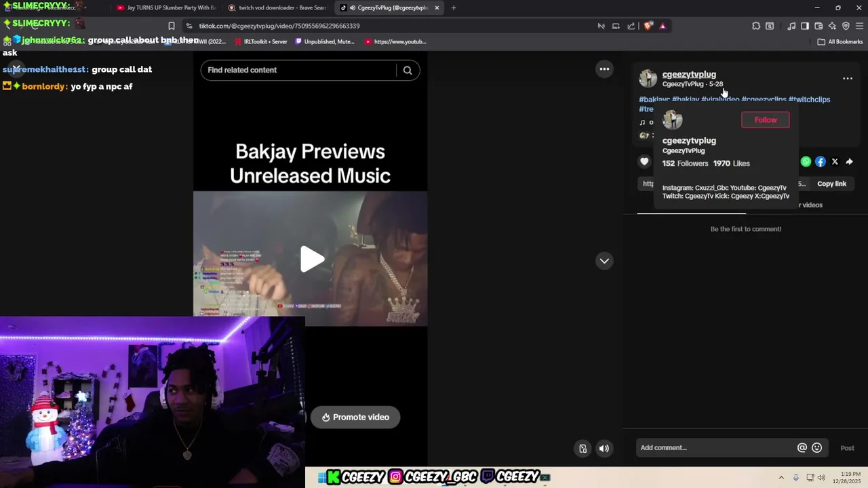This screenshot has width=868, height=488.
Task: Open the browser hamburger main menu
Action: tap(860, 26)
